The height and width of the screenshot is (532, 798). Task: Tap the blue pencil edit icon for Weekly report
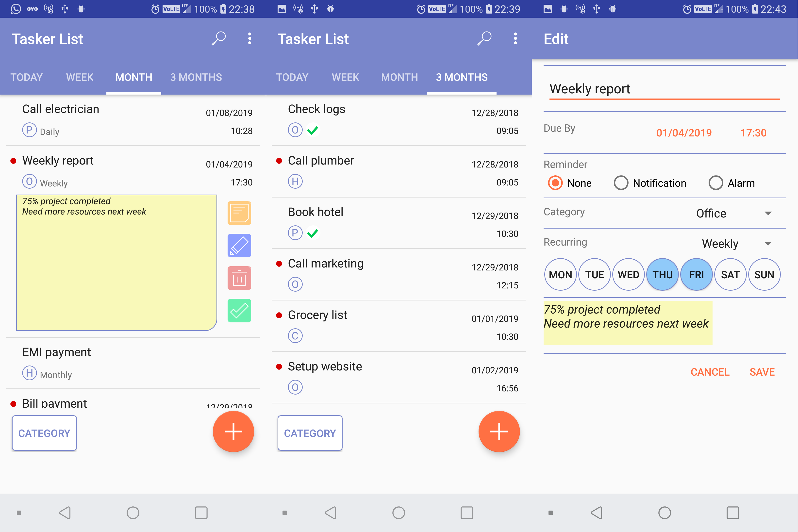click(x=239, y=246)
